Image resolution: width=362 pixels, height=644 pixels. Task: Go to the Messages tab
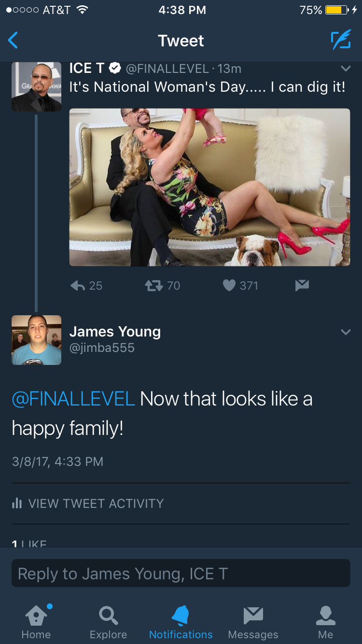pyautogui.click(x=253, y=622)
